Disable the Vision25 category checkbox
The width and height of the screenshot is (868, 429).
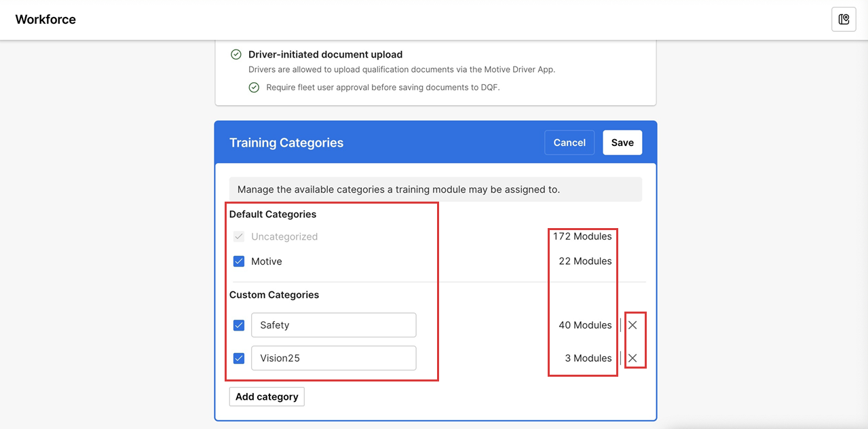pyautogui.click(x=239, y=358)
